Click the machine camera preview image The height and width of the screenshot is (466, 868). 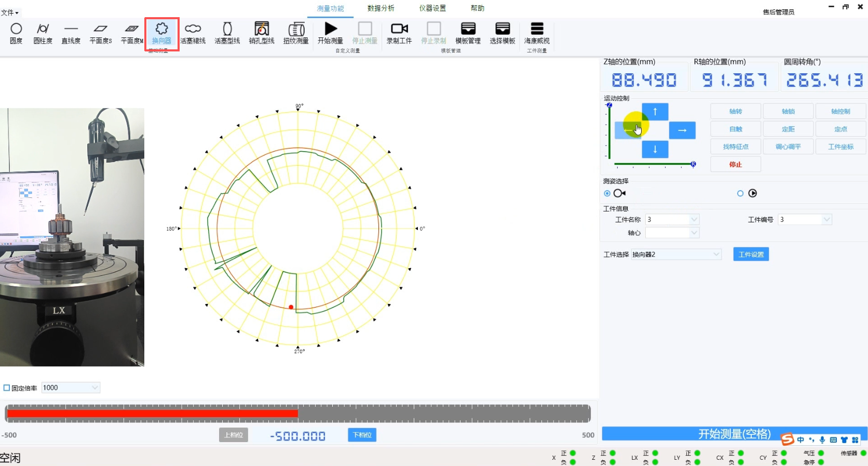pyautogui.click(x=72, y=237)
